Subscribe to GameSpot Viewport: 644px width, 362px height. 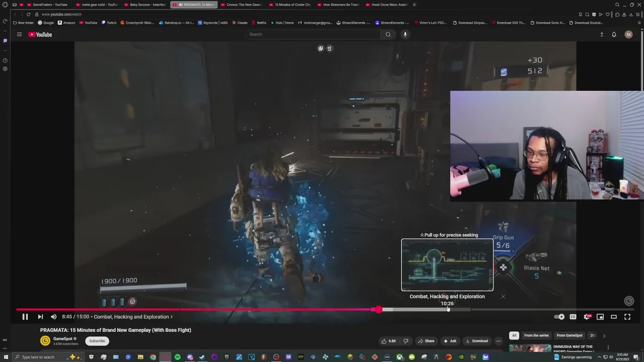(97, 341)
